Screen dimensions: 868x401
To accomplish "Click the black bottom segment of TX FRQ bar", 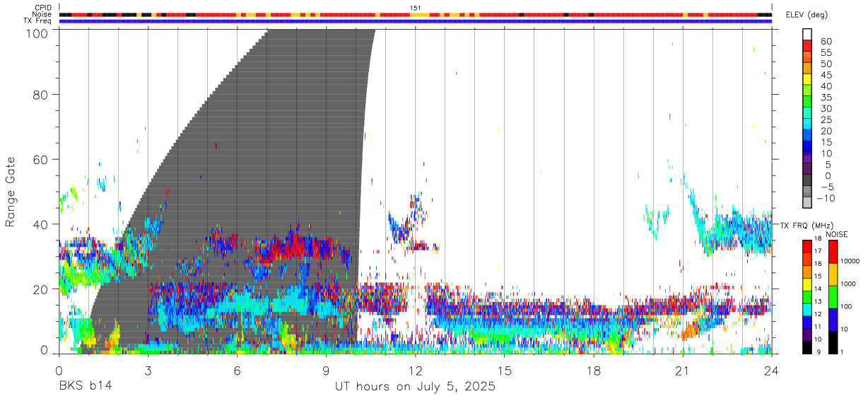I will tap(807, 347).
